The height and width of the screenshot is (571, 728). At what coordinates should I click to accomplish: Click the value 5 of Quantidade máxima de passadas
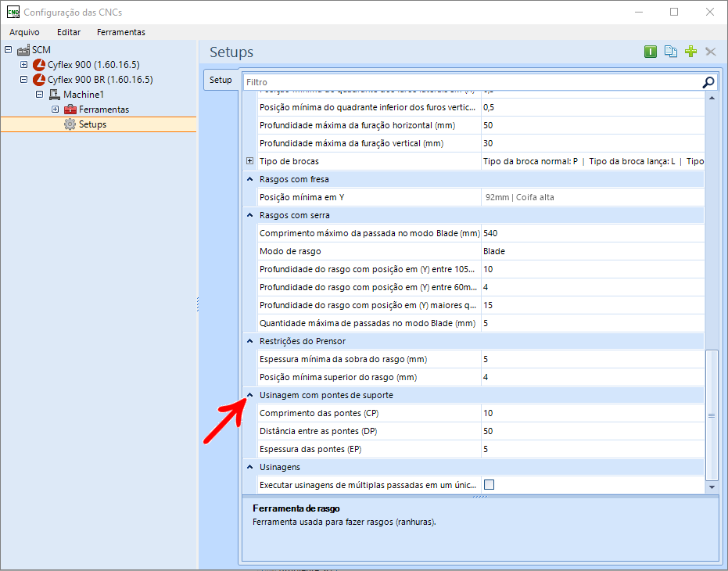[x=486, y=323]
